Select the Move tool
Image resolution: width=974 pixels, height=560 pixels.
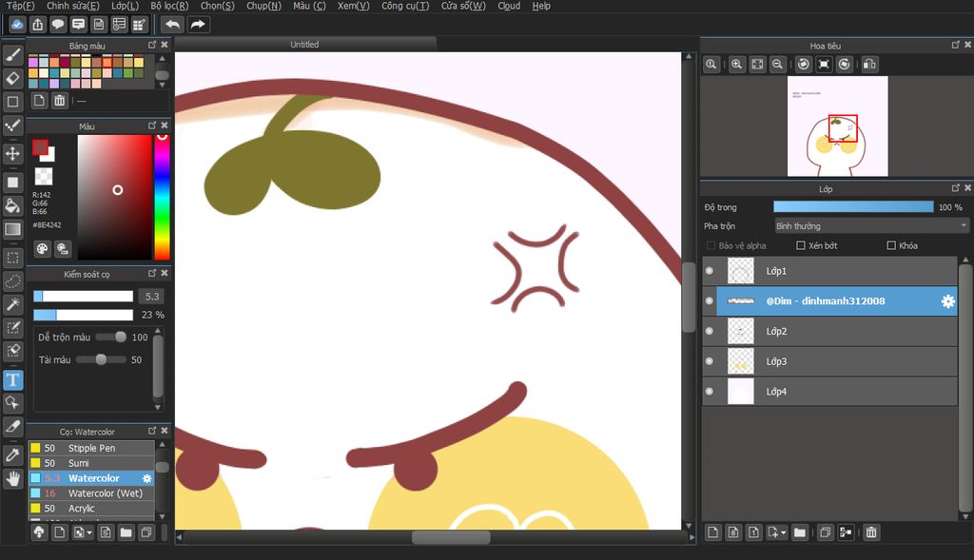click(13, 153)
